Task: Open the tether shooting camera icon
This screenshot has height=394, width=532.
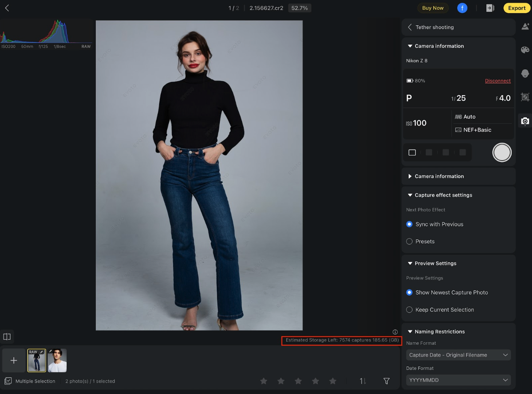Action: [x=525, y=121]
